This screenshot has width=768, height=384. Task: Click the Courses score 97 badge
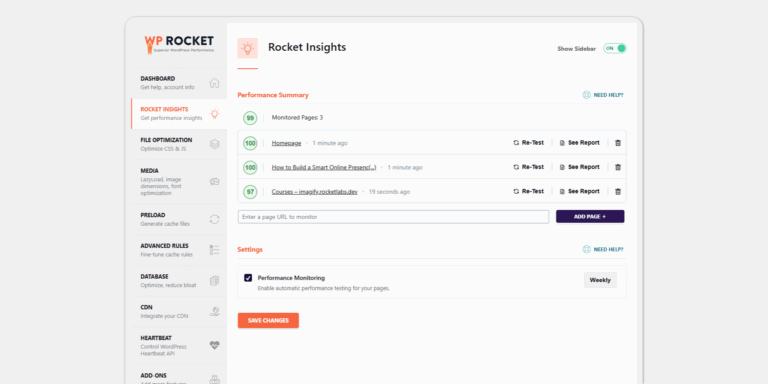[250, 192]
